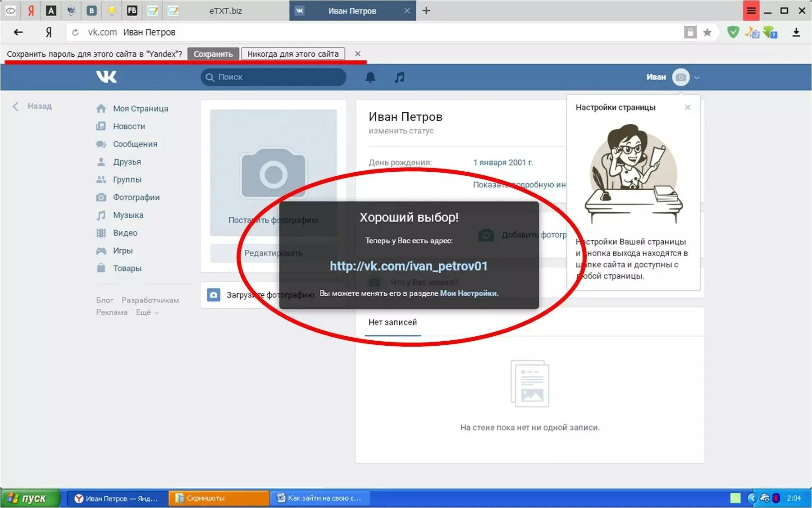Image resolution: width=812 pixels, height=508 pixels.
Task: Switch to the eTXT.biz tab
Action: pyautogui.click(x=225, y=11)
